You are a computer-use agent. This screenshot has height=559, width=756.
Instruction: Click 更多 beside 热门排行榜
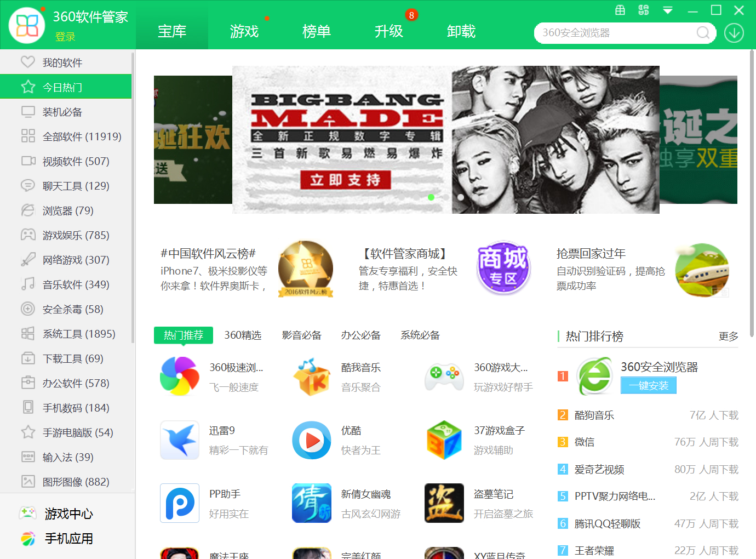tap(729, 336)
